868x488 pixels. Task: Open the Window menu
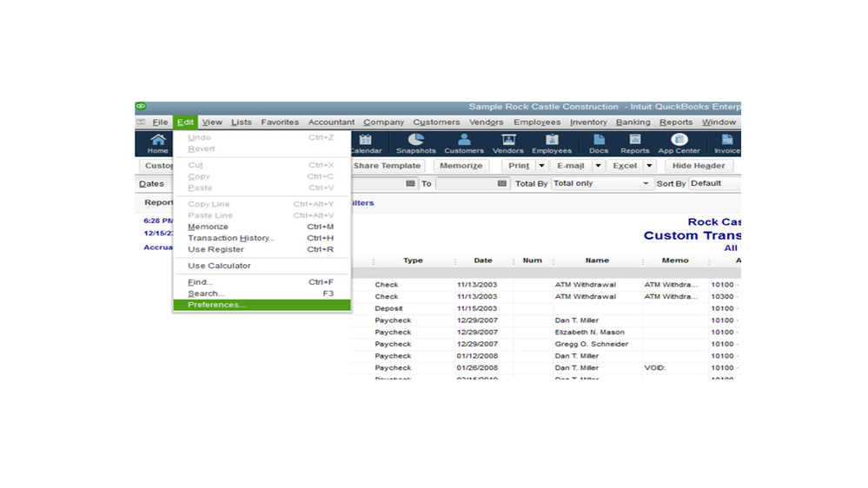719,122
